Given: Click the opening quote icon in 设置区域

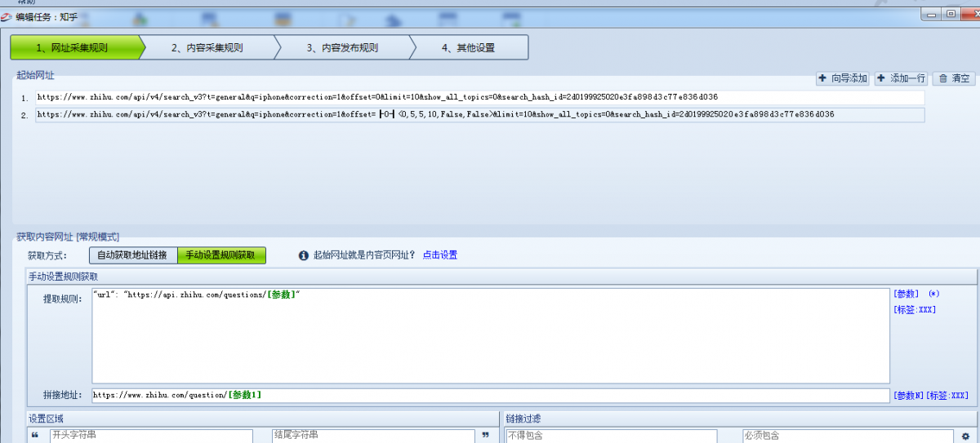Looking at the screenshot, I should [35, 436].
